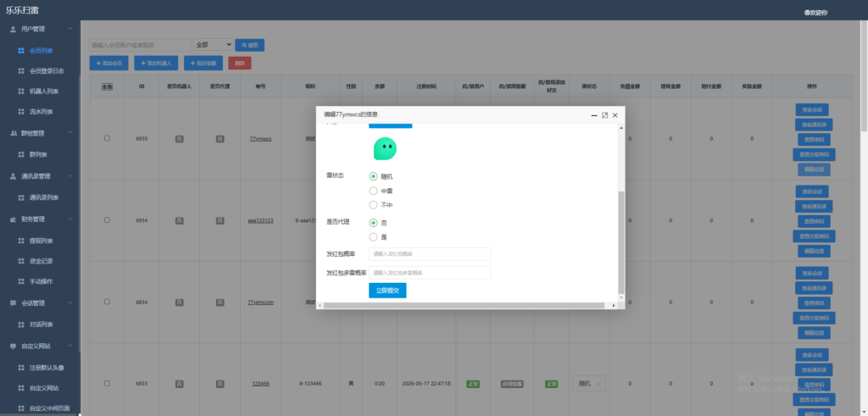Collapse the 用户管理 menu group

[70, 29]
